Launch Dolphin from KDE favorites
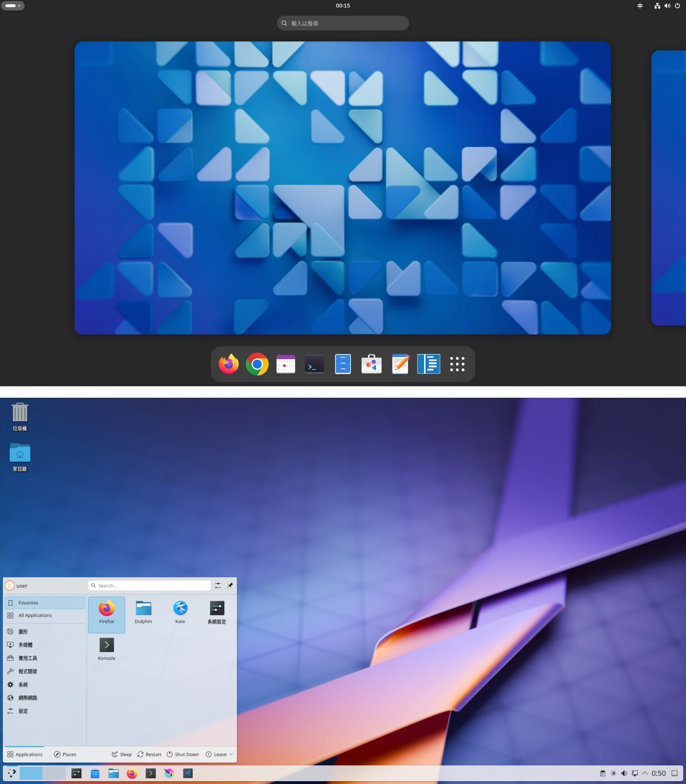This screenshot has width=686, height=784. pos(143,615)
